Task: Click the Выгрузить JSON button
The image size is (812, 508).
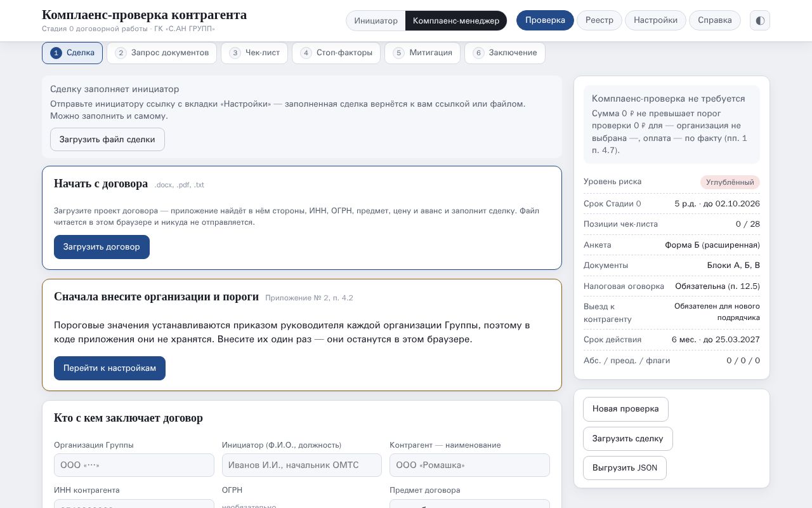Action: tap(625, 468)
